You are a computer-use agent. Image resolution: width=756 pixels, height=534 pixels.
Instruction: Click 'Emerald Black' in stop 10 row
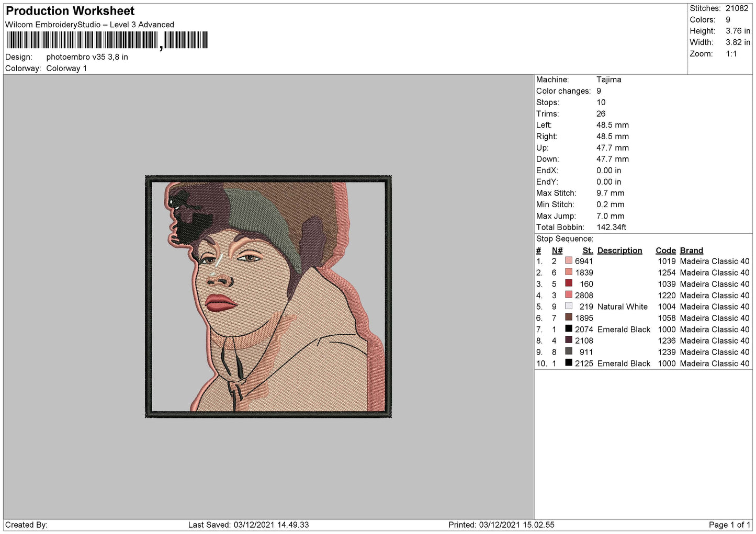[624, 363]
